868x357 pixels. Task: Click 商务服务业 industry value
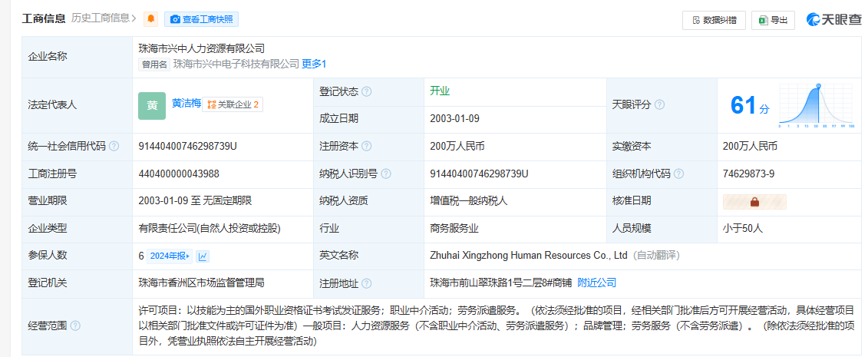point(454,229)
